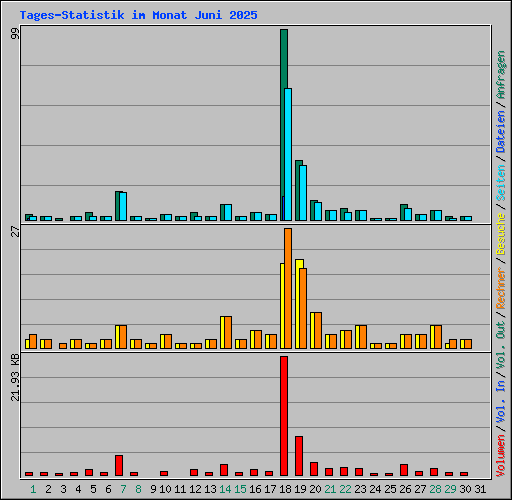Select day label "12" on the x-axis
This screenshot has width=512, height=500.
coord(195,489)
